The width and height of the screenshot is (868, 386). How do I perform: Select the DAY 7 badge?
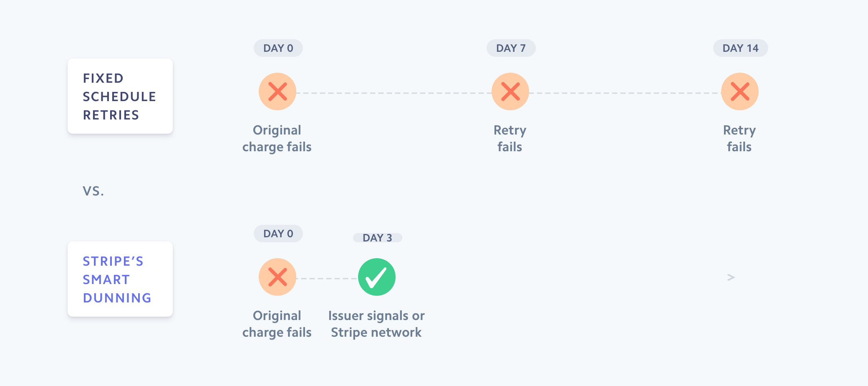coord(511,48)
